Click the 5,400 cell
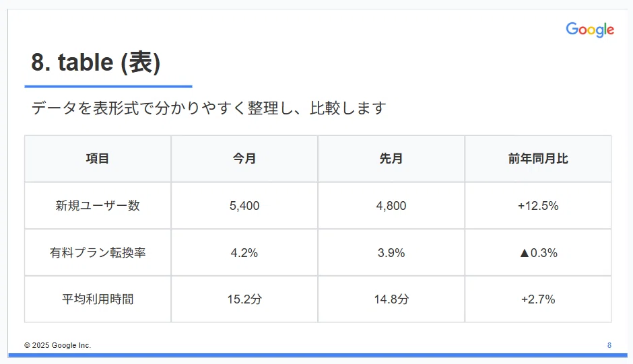This screenshot has width=633, height=364. click(x=244, y=206)
